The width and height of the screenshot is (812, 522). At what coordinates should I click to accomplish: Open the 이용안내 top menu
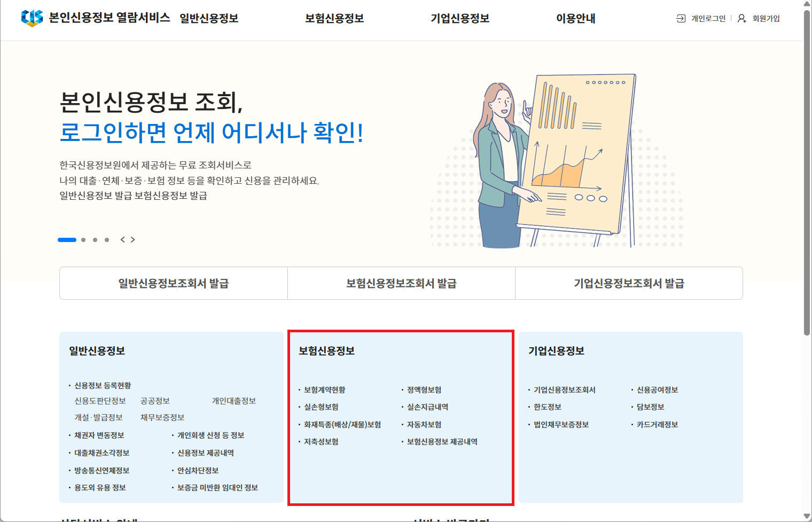pyautogui.click(x=576, y=19)
